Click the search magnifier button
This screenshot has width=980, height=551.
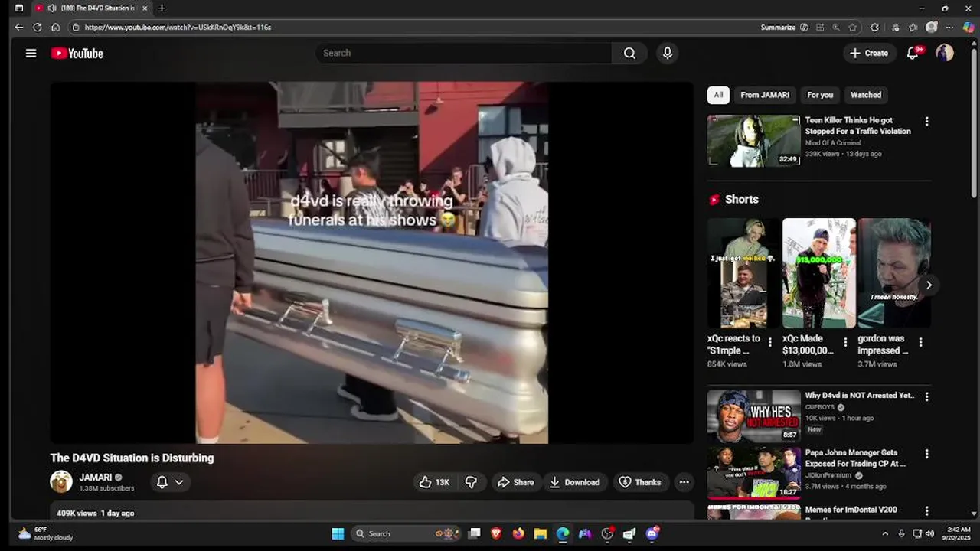pyautogui.click(x=629, y=53)
